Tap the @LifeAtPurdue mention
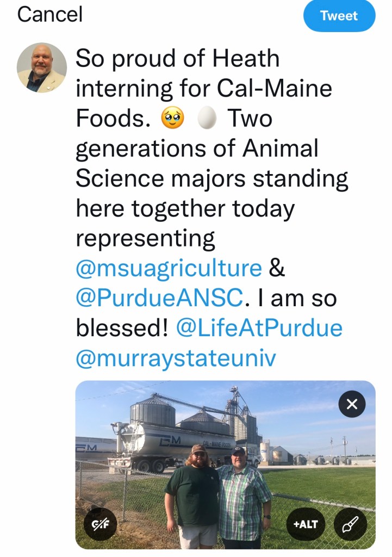This screenshot has height=557, width=392. coord(259,328)
